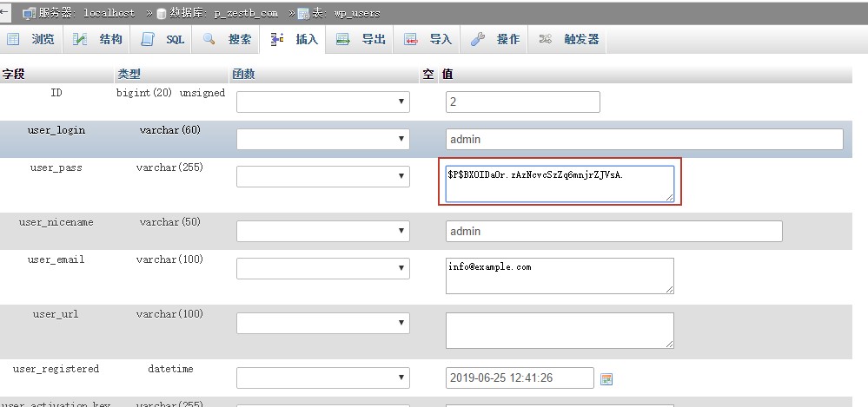The height and width of the screenshot is (407, 868).
Task: Click the back arrow icon at top left
Action: point(6,12)
